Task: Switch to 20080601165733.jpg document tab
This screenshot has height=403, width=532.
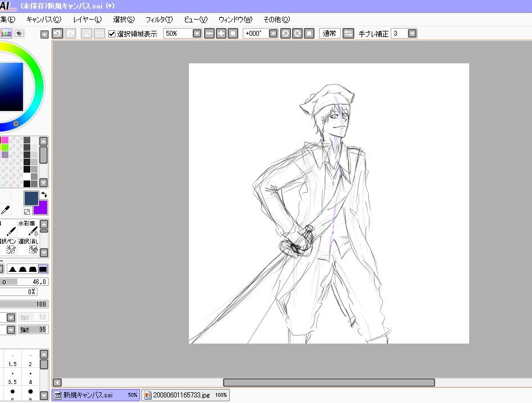Action: 186,395
